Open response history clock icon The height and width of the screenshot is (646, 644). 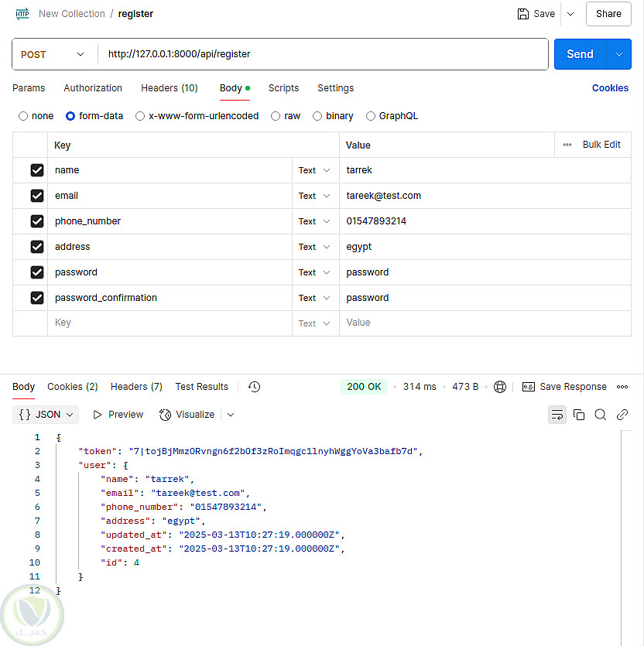[x=254, y=387]
